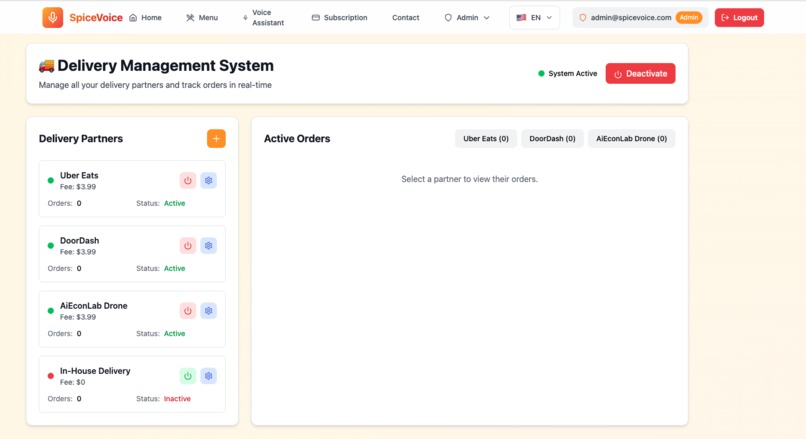Activate In-House Delivery with green power icon

click(188, 376)
